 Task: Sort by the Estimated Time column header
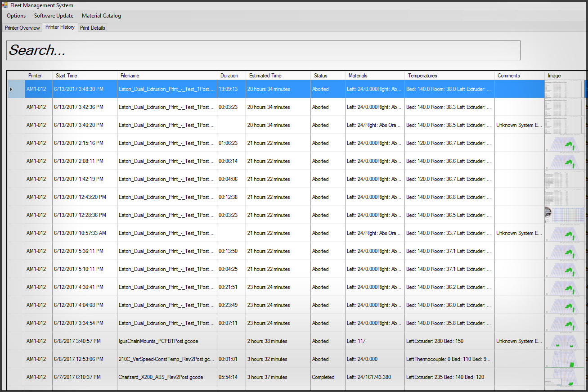click(x=278, y=76)
